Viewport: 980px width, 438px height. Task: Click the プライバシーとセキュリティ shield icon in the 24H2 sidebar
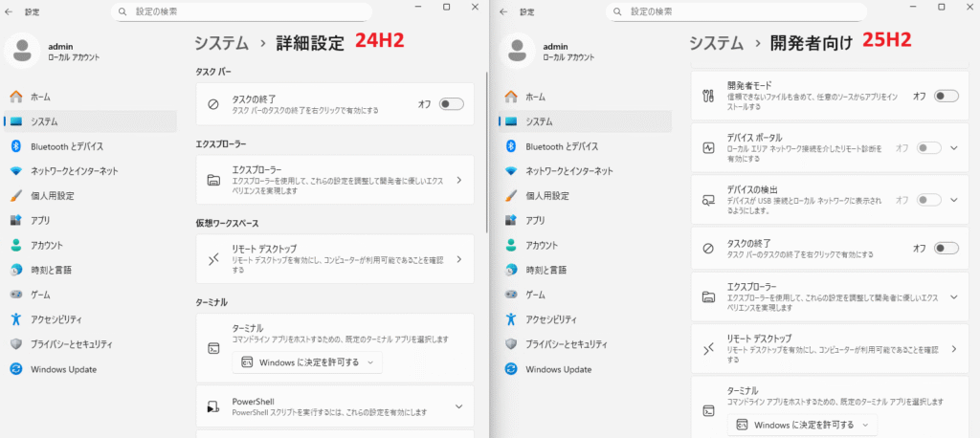pos(15,343)
